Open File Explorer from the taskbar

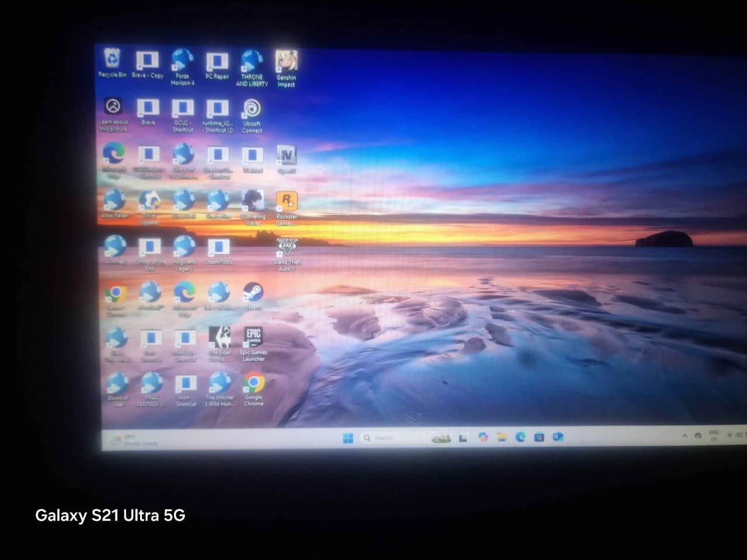pyautogui.click(x=502, y=437)
